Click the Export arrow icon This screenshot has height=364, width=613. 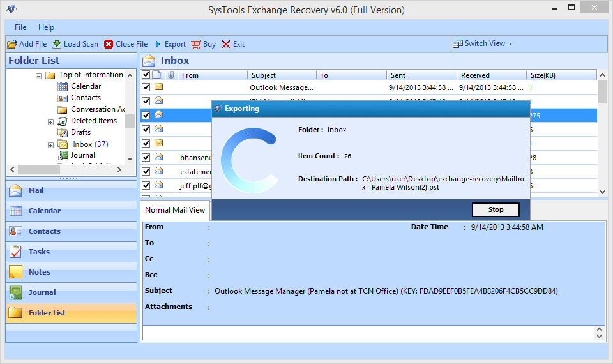[x=158, y=44]
